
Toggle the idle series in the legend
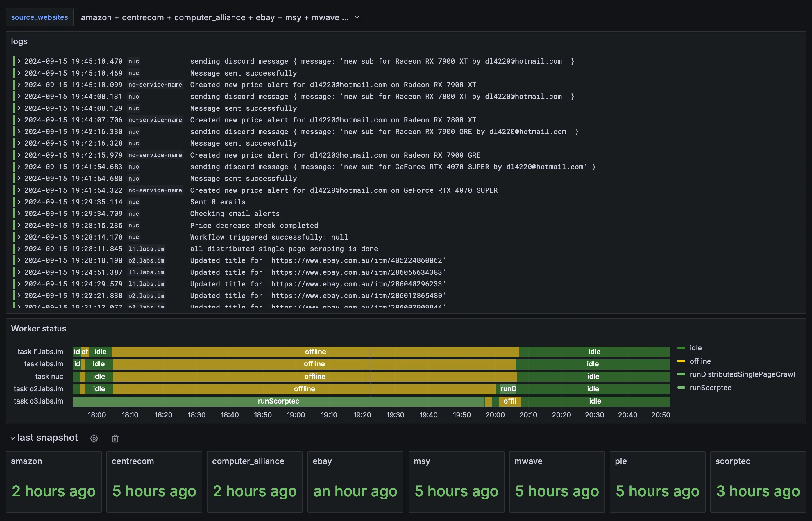pos(695,348)
